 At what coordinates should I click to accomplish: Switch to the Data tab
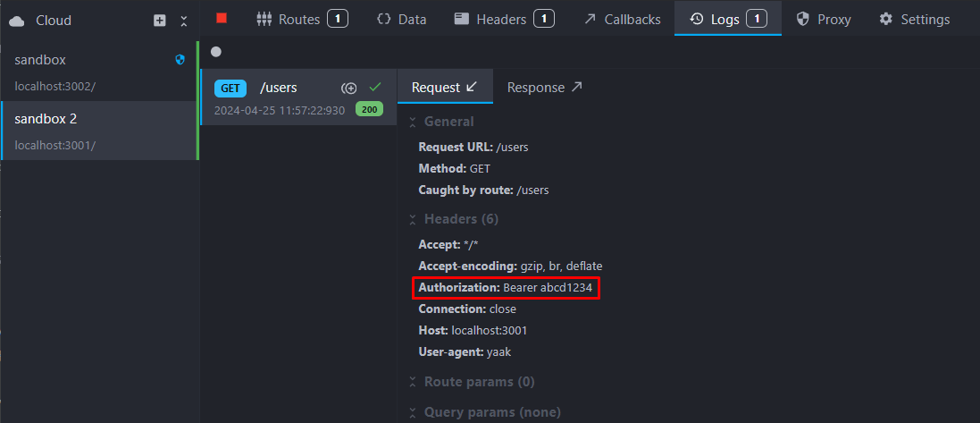tap(401, 19)
